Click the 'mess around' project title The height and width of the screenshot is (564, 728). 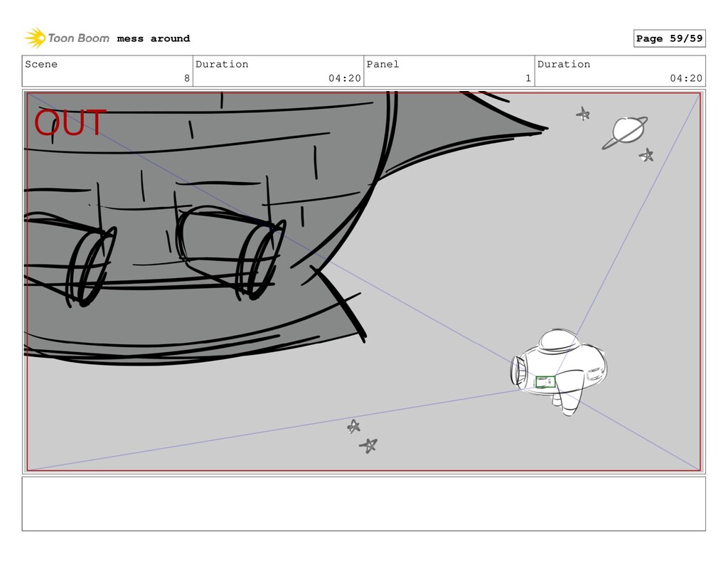[154, 38]
